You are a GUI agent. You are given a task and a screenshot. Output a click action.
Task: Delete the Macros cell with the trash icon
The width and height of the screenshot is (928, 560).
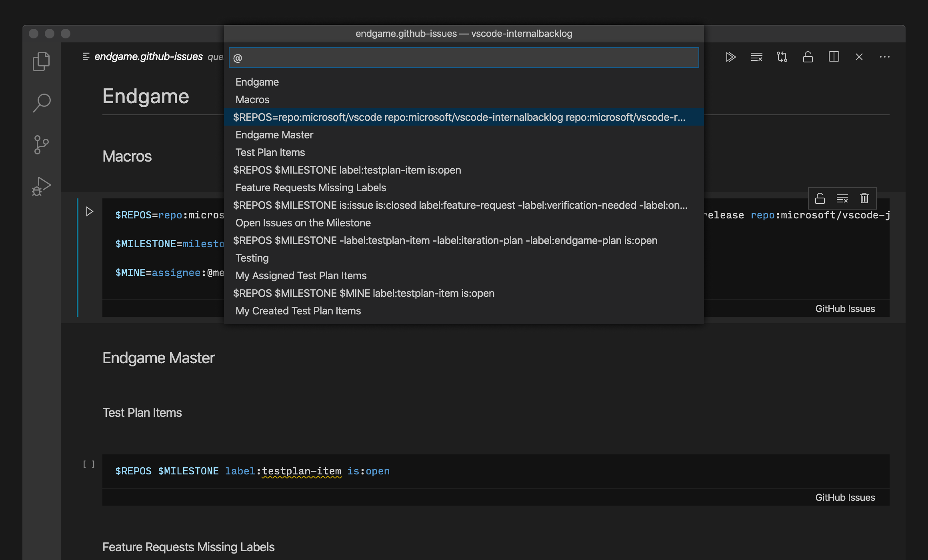(864, 198)
